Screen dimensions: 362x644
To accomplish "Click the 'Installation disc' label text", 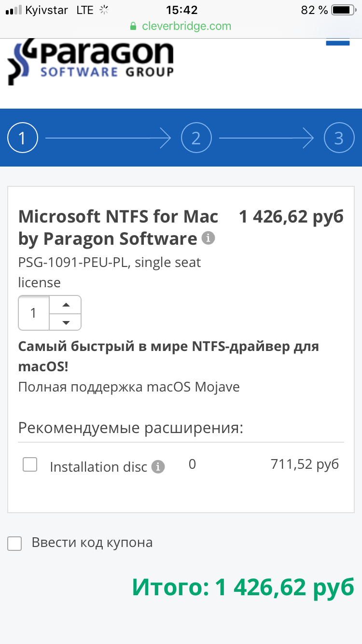I will tap(98, 467).
